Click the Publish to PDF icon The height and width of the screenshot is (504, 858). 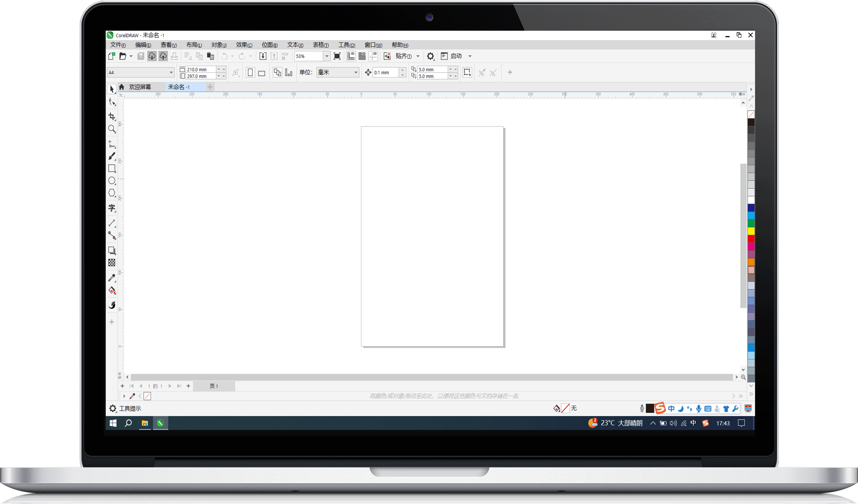click(x=285, y=56)
